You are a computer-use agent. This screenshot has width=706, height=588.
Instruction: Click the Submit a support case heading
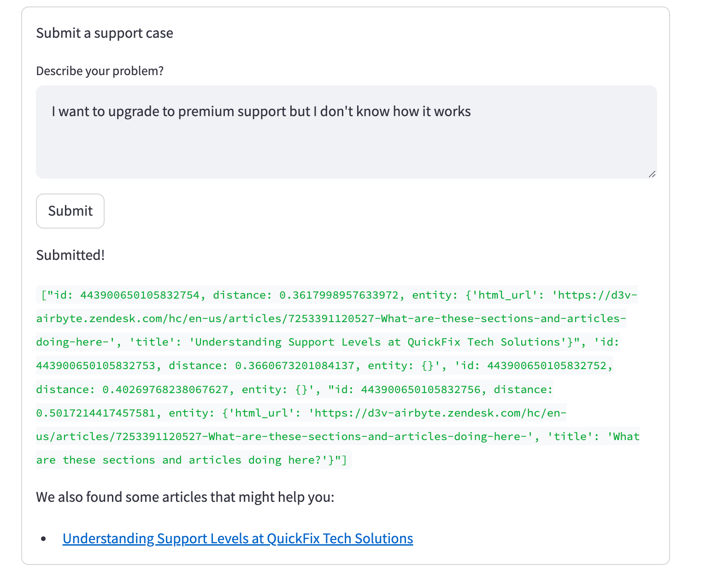[105, 33]
